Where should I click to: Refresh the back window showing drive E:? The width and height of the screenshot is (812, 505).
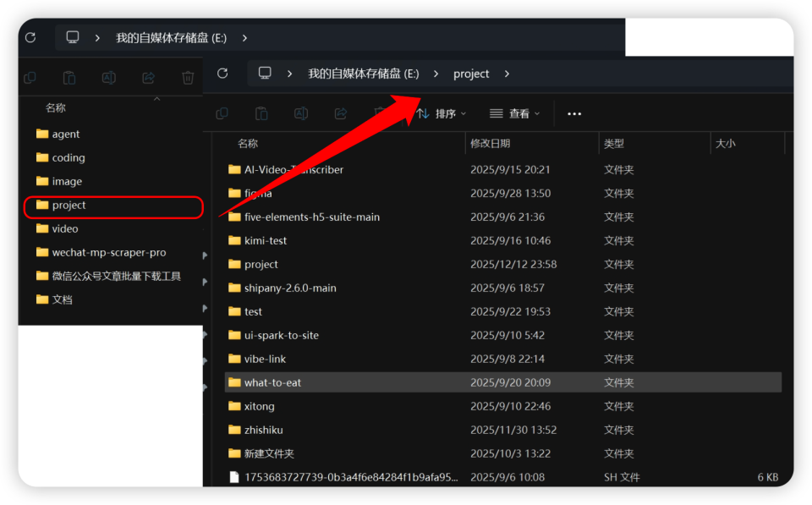(x=30, y=37)
